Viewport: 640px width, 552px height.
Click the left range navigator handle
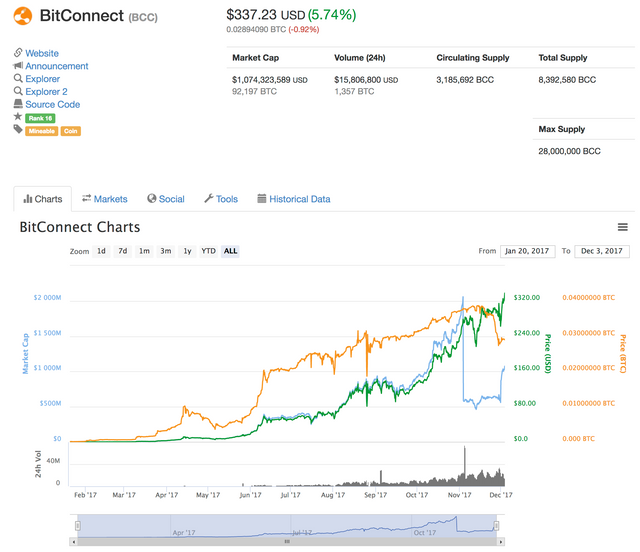(x=78, y=525)
